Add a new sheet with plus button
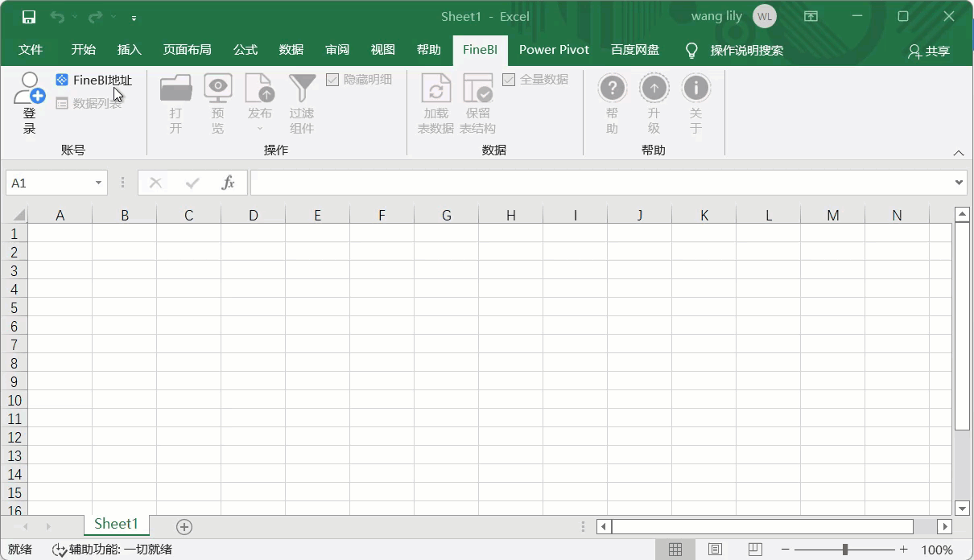Screen dimensions: 974x560 click(x=184, y=527)
